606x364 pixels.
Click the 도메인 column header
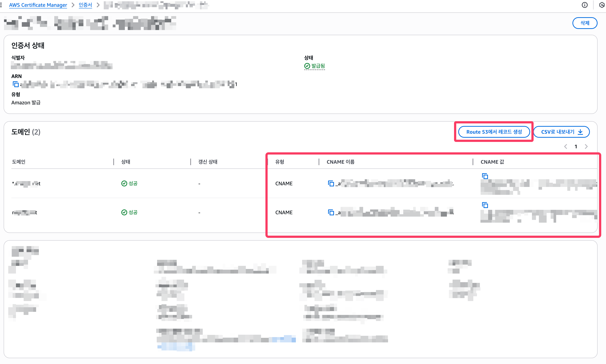click(x=19, y=162)
